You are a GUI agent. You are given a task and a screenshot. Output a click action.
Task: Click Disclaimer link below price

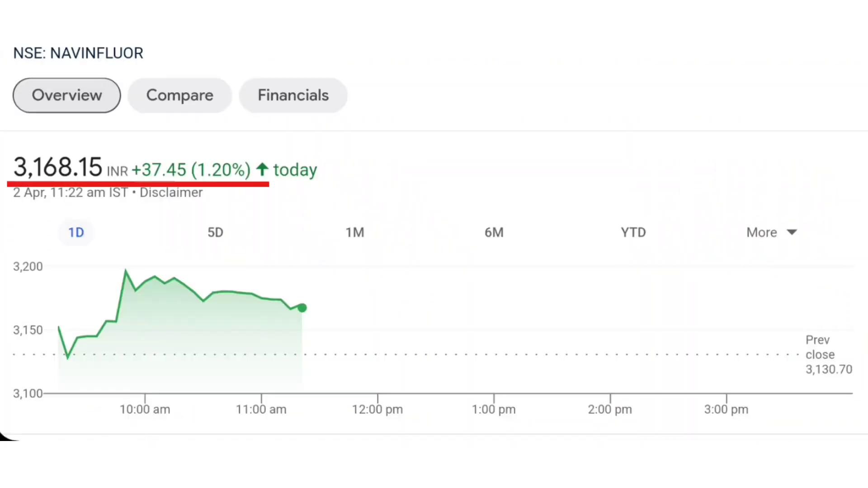[170, 192]
